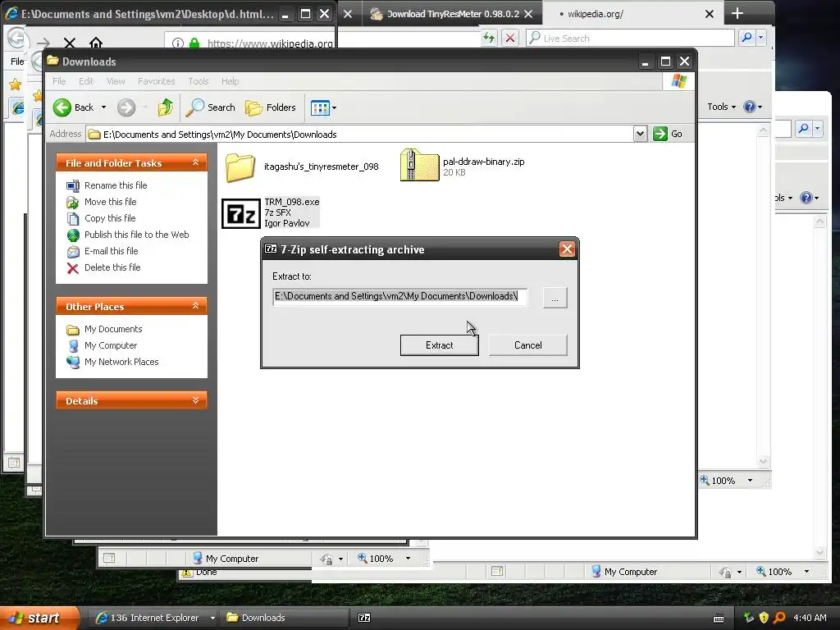Screen dimensions: 840x630
Task: Switch to the wikipedia.org/ browser tab
Action: [x=633, y=14]
